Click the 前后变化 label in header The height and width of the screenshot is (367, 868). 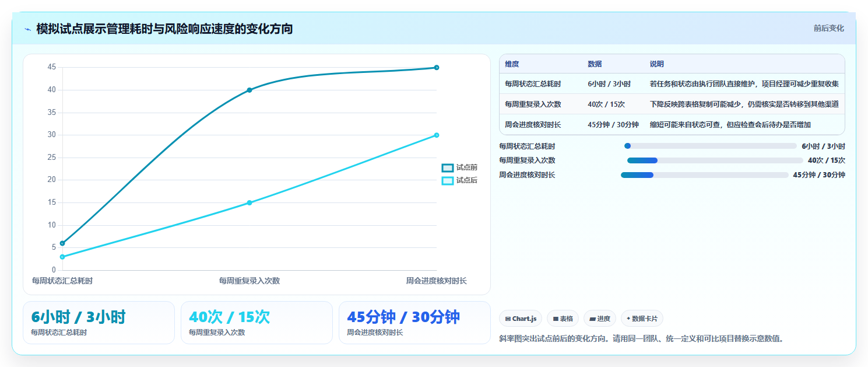829,29
